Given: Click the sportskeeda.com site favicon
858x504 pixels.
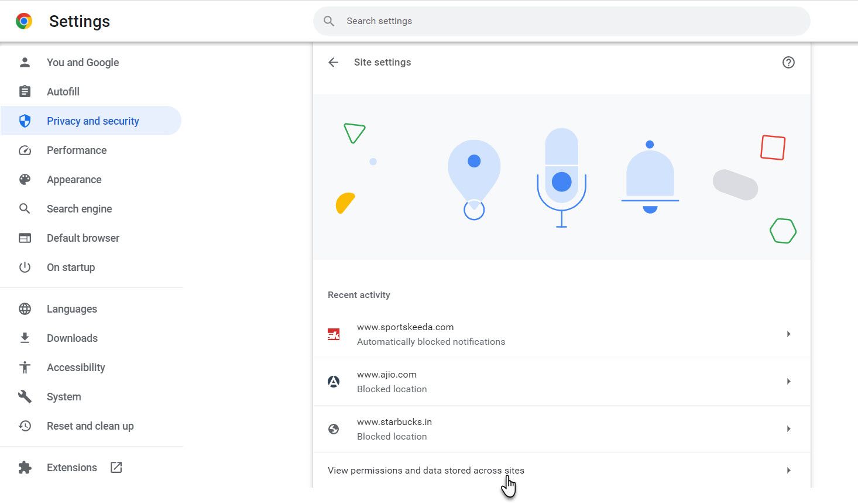Looking at the screenshot, I should [334, 334].
